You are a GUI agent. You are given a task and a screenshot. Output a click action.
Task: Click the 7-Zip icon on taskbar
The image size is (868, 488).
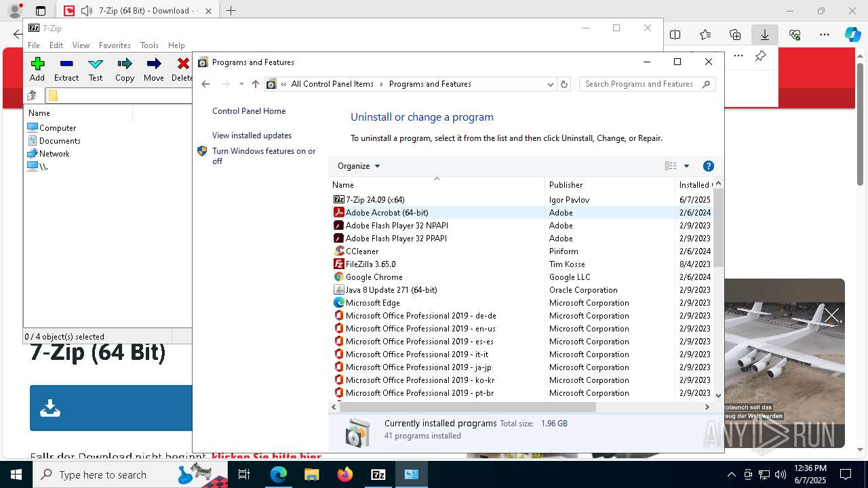[x=378, y=474]
